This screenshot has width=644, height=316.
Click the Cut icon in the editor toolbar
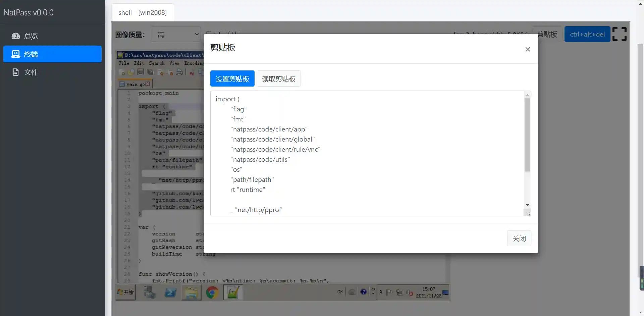click(192, 72)
